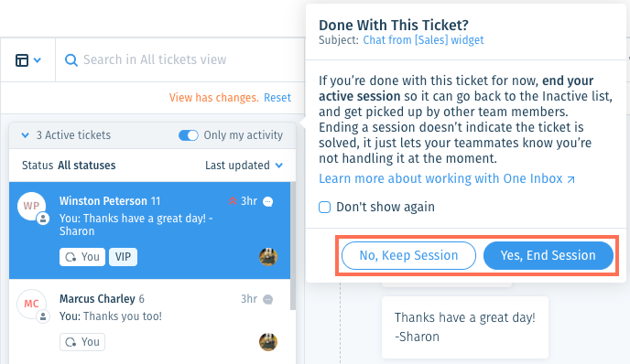The height and width of the screenshot is (364, 630).
Task: Click the magnifier search icon
Action: [x=71, y=60]
